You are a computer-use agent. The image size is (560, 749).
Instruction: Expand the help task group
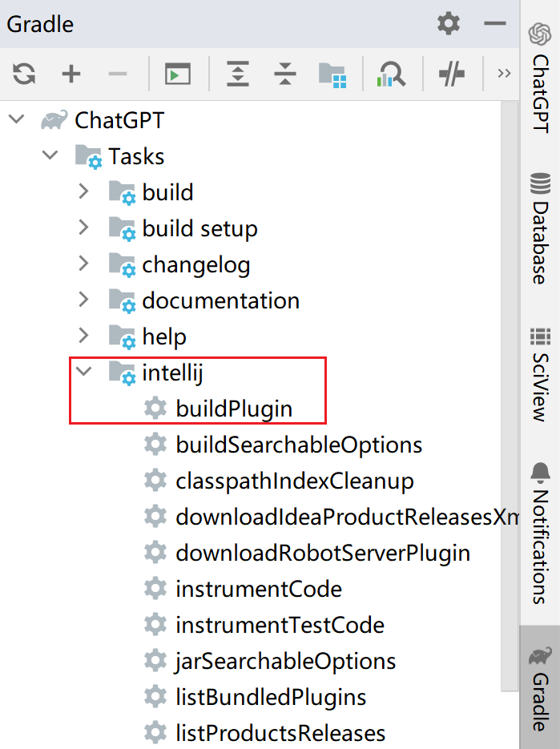tap(83, 336)
